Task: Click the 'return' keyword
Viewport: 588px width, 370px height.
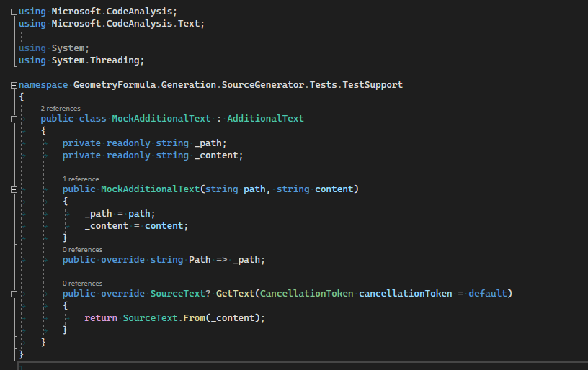Action: (101, 318)
